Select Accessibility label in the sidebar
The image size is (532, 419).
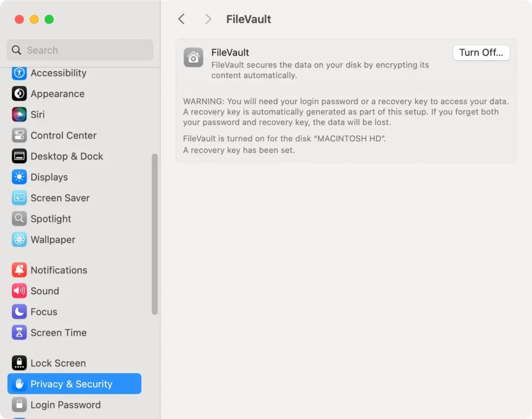59,73
